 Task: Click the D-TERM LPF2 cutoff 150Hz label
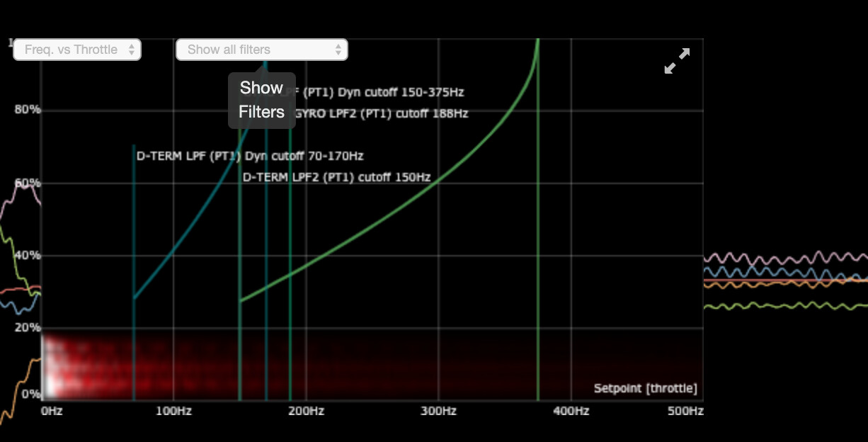336,177
